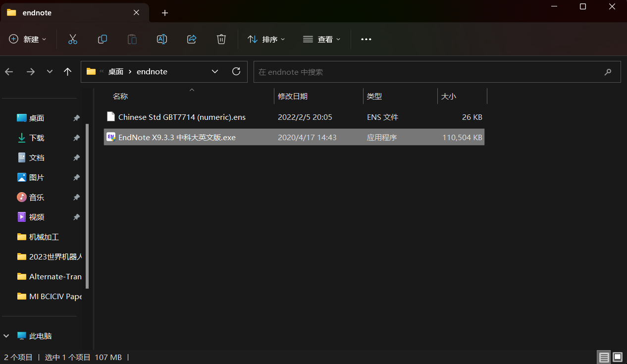Click the Cut scissors icon
Viewport: 627px width, 364px height.
click(x=73, y=39)
